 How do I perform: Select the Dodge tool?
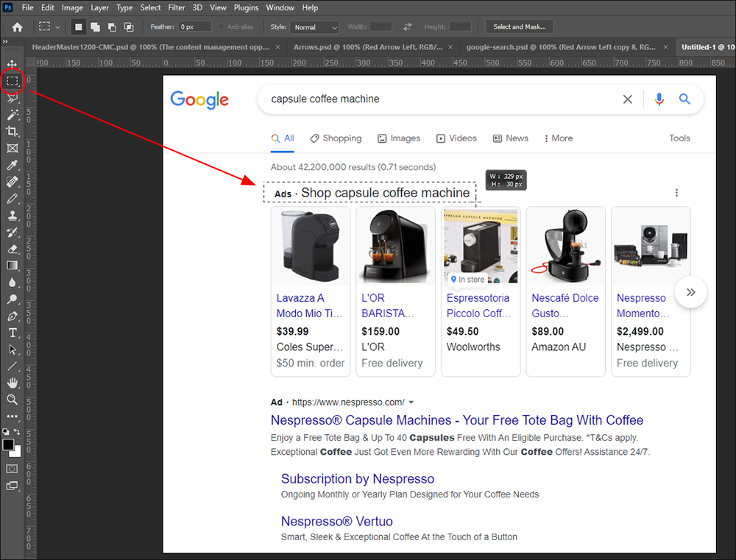pyautogui.click(x=13, y=300)
